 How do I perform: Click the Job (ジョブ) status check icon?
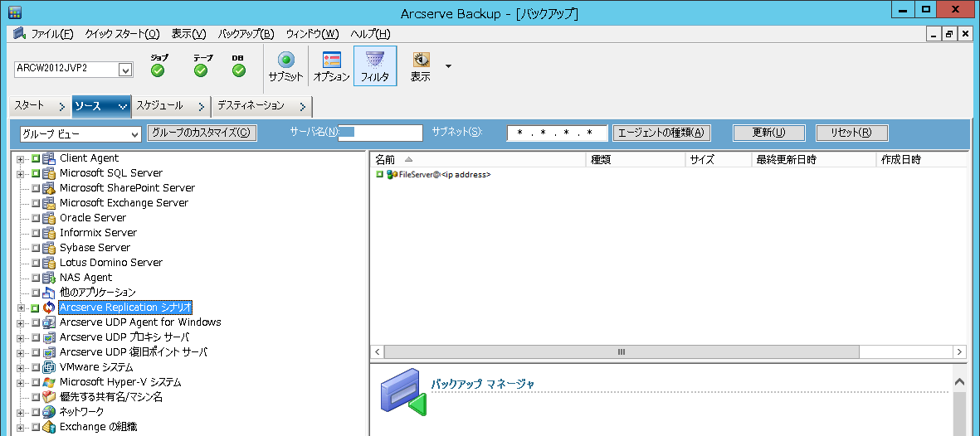158,70
